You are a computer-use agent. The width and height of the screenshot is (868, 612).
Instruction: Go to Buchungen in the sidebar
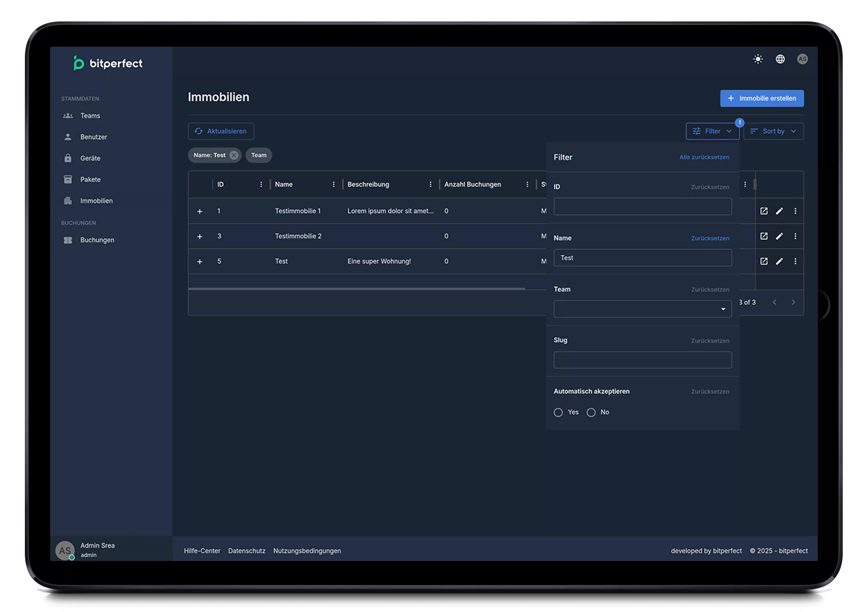coord(97,240)
